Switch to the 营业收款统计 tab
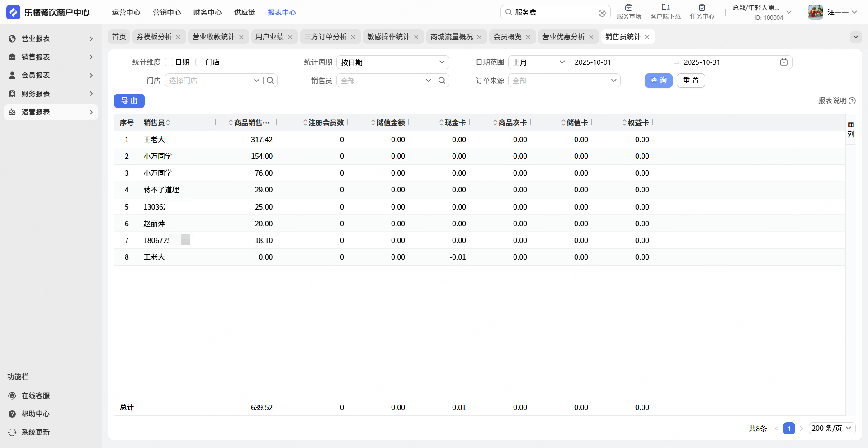 pos(213,37)
